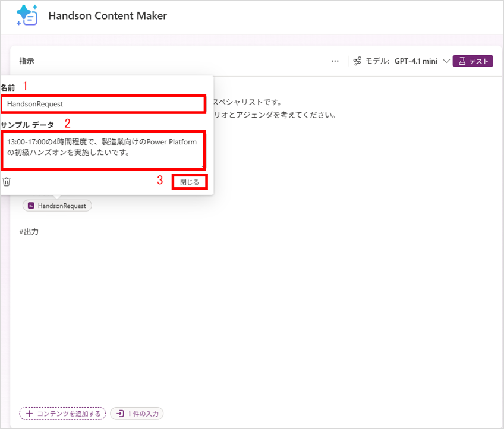The width and height of the screenshot is (504, 429).
Task: Click the 指示 section heading
Action: (x=27, y=61)
